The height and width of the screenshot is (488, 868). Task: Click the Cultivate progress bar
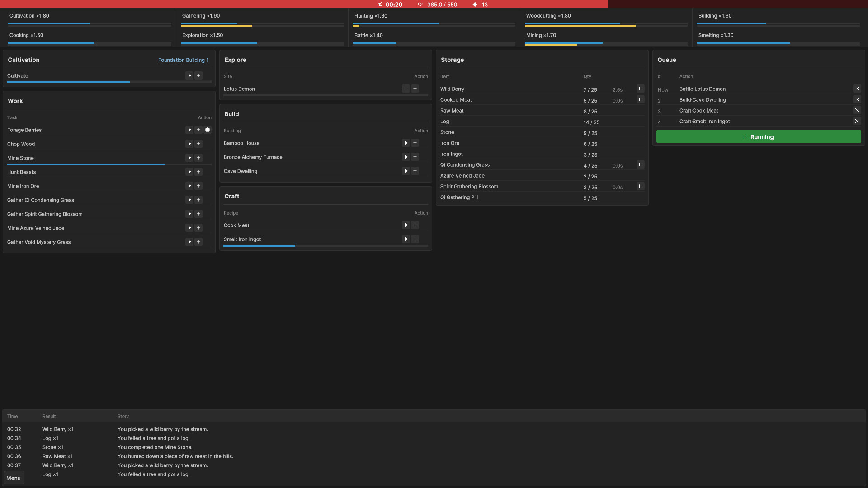[109, 82]
